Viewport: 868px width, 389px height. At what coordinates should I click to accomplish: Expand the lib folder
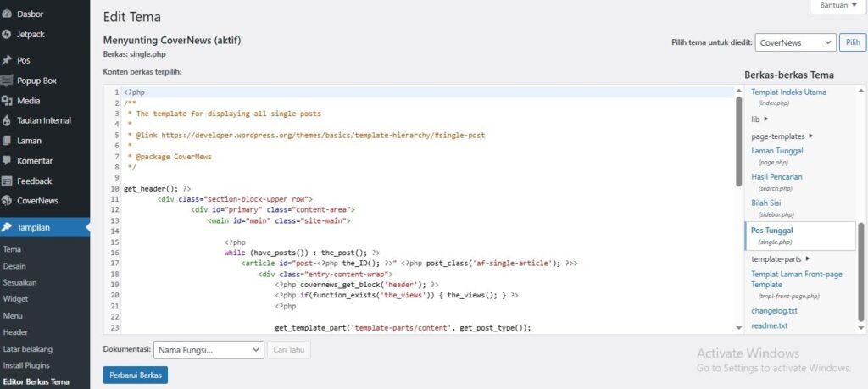pos(760,119)
